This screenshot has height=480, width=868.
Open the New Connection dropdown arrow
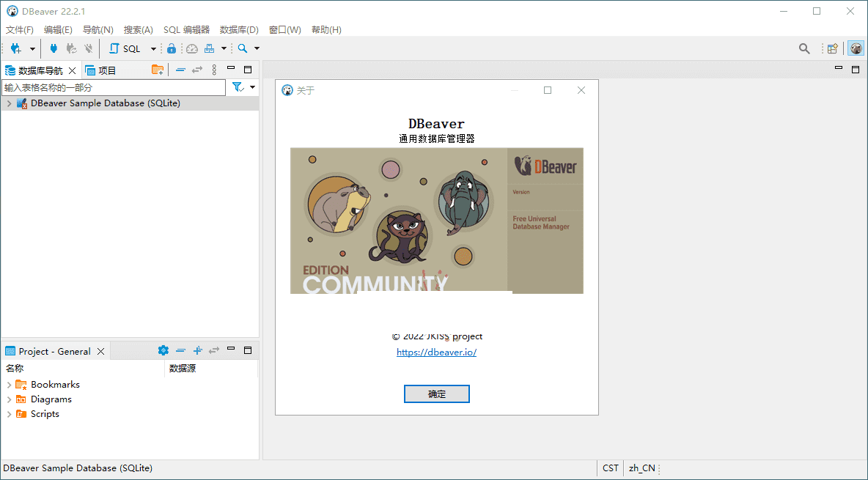coord(32,48)
